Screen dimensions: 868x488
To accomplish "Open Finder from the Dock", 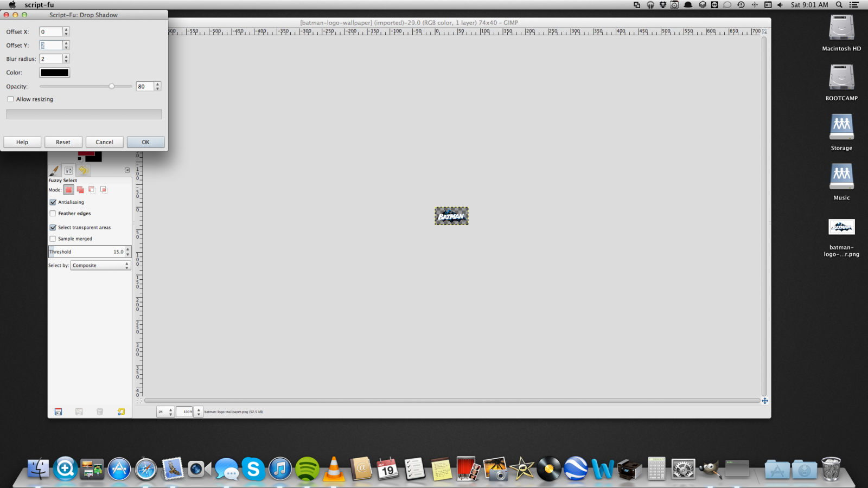I will [x=38, y=469].
